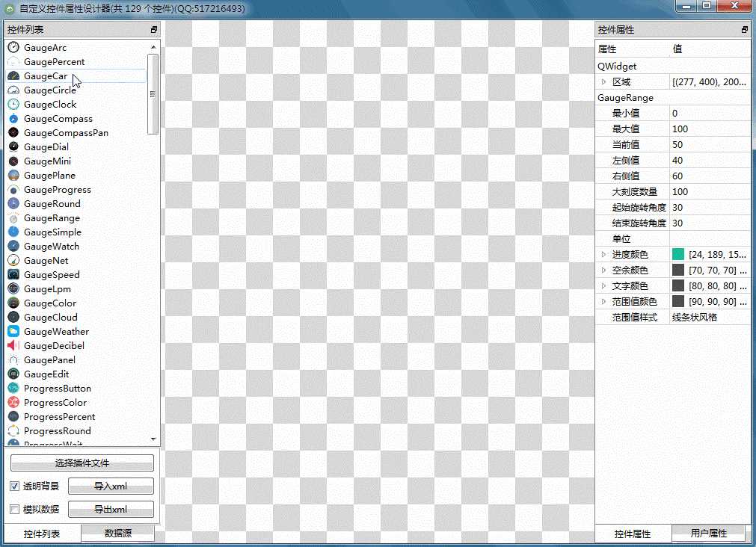This screenshot has height=547, width=756.
Task: Switch to the 数据源 tab
Action: (x=117, y=533)
